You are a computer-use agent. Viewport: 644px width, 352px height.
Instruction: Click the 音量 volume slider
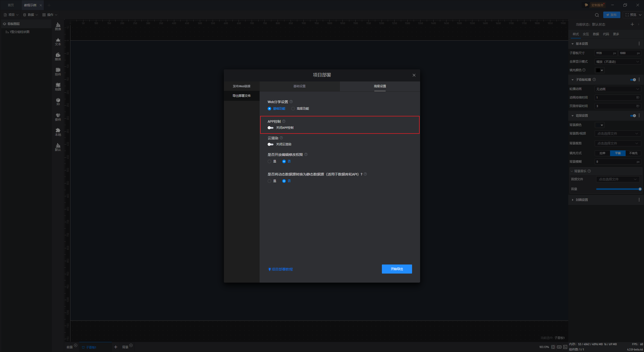coord(618,189)
